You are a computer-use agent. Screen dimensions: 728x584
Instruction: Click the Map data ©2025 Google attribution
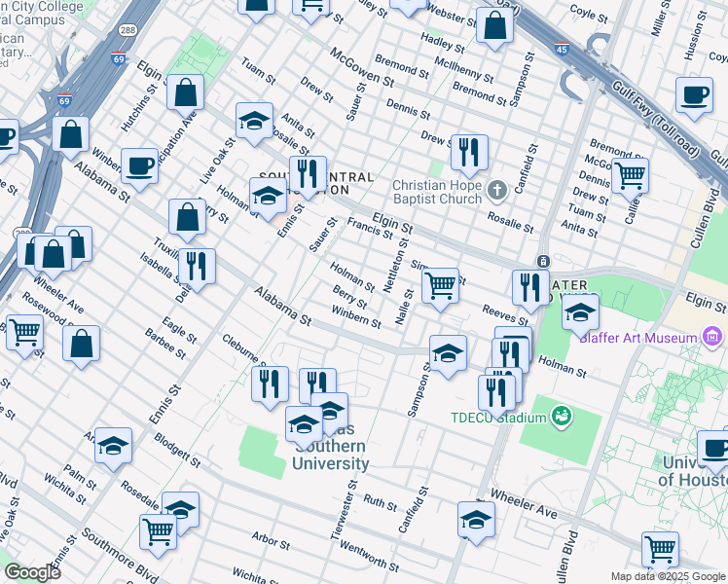tap(667, 576)
